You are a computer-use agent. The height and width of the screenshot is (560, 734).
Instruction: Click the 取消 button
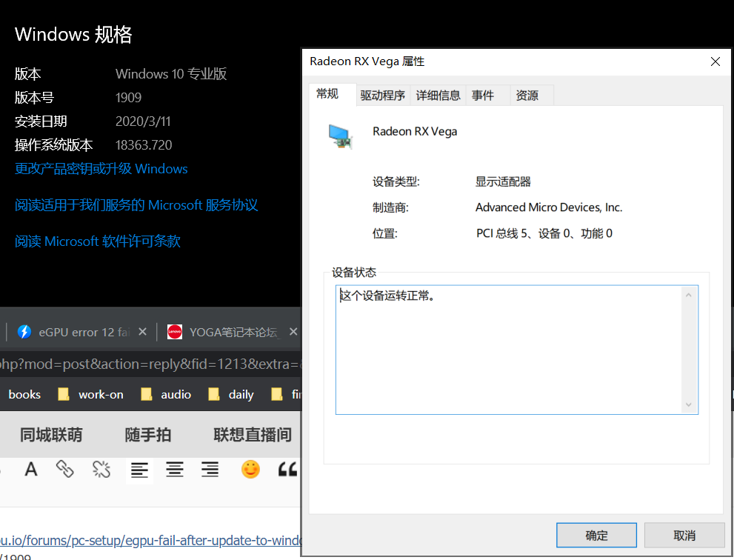pyautogui.click(x=684, y=535)
